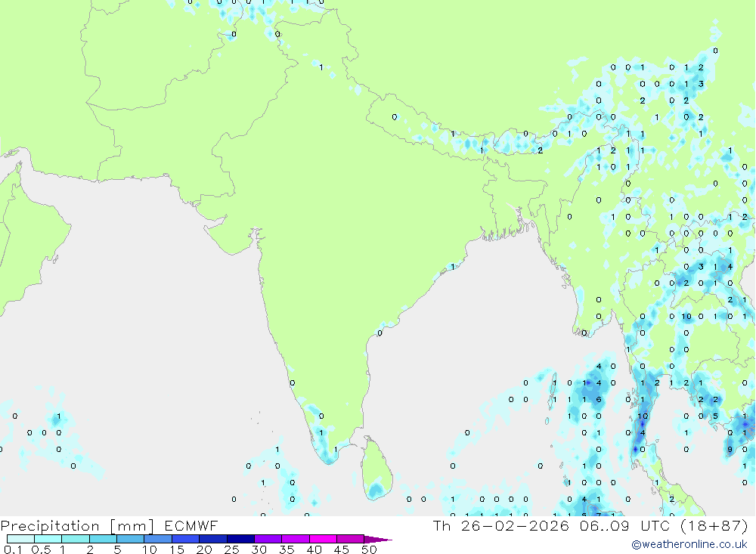The height and width of the screenshot is (554, 756).
Task: Click the over-50 mm arrow at legend end
Action: [x=378, y=539]
